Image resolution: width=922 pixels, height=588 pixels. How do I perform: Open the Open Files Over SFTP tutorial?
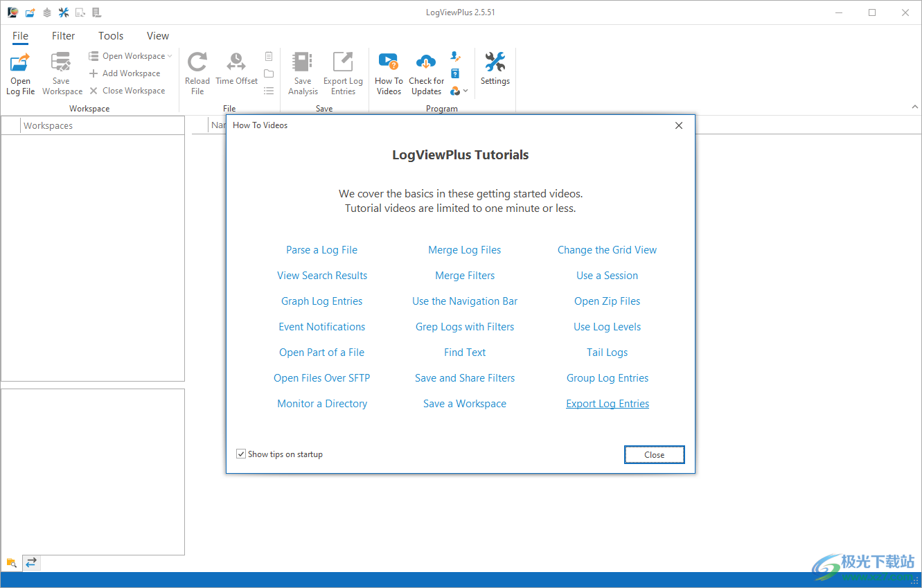(322, 378)
